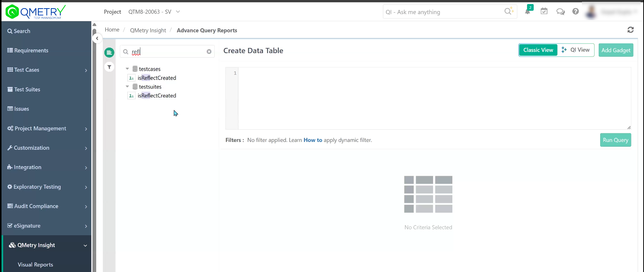The width and height of the screenshot is (644, 272).
Task: Click the refresh icon in breadcrumb bar
Action: 630,30
